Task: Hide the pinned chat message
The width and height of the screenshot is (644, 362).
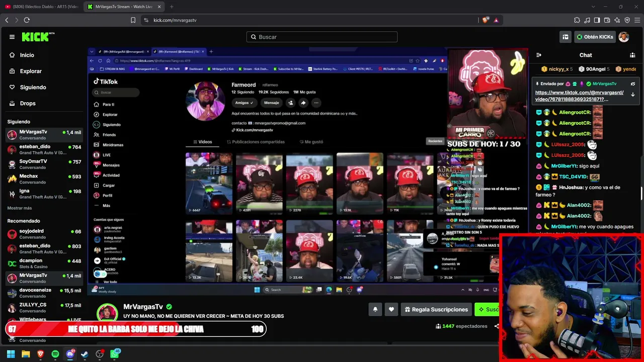Action: [633, 84]
